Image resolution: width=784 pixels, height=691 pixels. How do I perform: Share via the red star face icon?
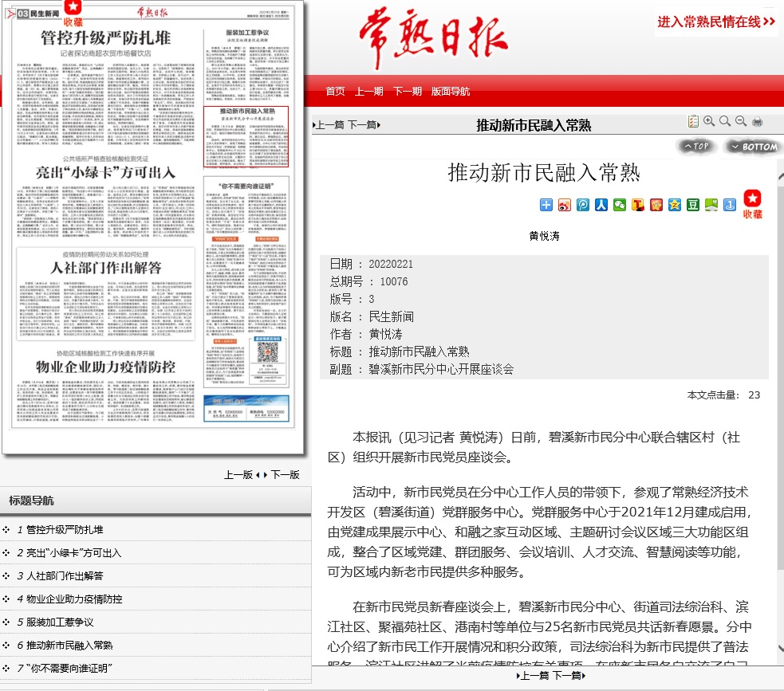coord(656,205)
